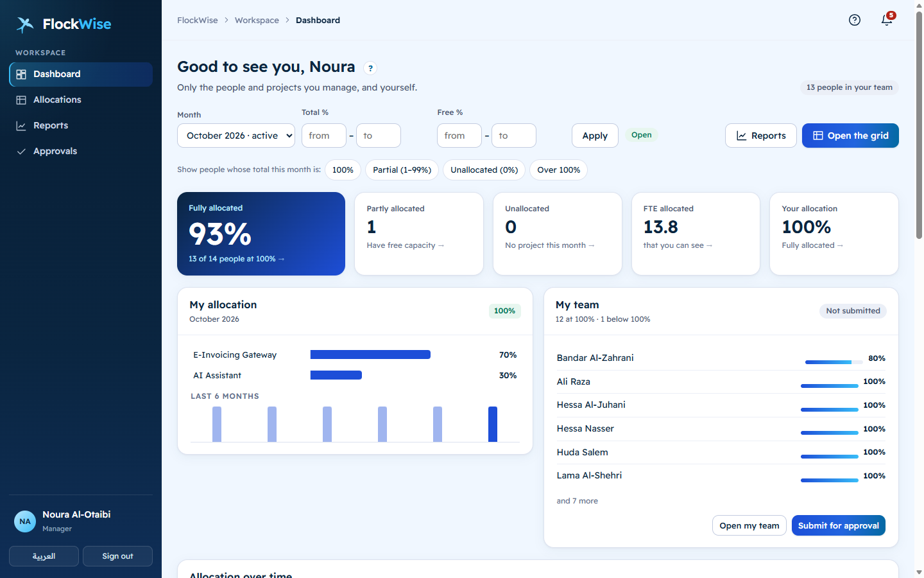Click the Approvals checkmark icon in sidebar
Image resolution: width=924 pixels, height=578 pixels.
pyautogui.click(x=21, y=152)
